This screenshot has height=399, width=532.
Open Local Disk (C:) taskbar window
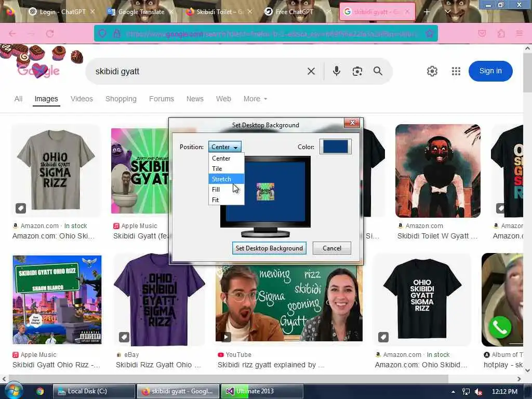(94, 391)
